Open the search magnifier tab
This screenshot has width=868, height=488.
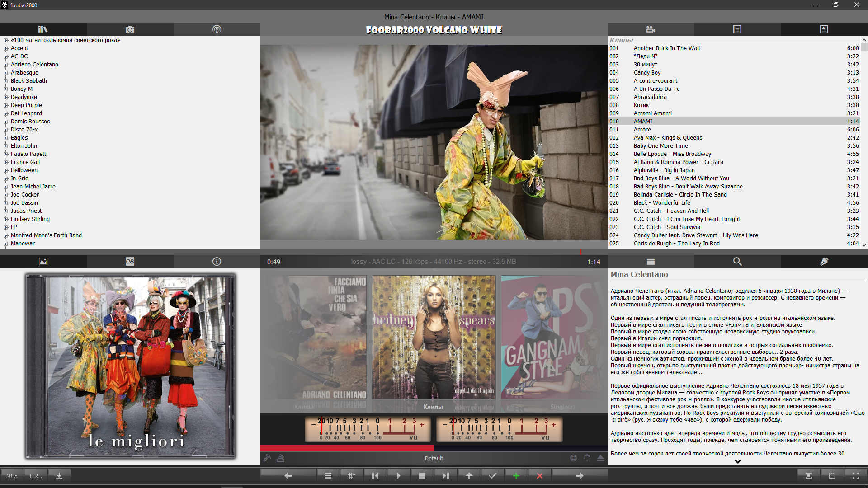[x=737, y=262]
